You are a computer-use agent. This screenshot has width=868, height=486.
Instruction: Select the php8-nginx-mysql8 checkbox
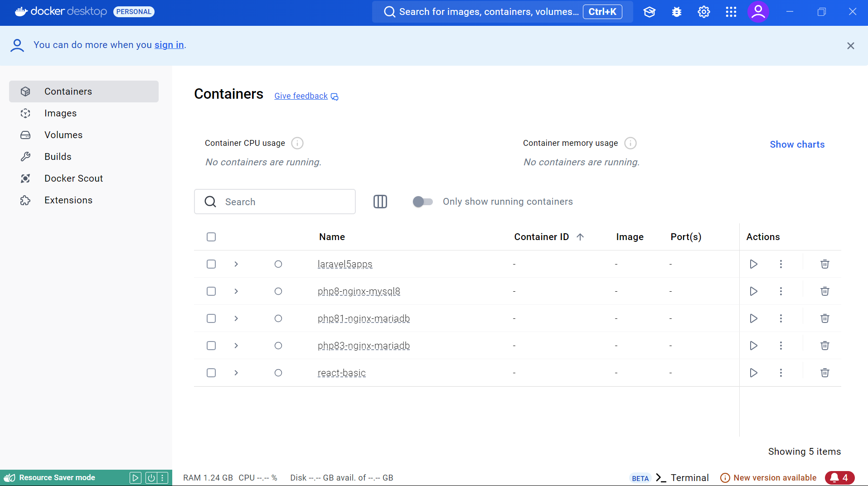click(211, 291)
